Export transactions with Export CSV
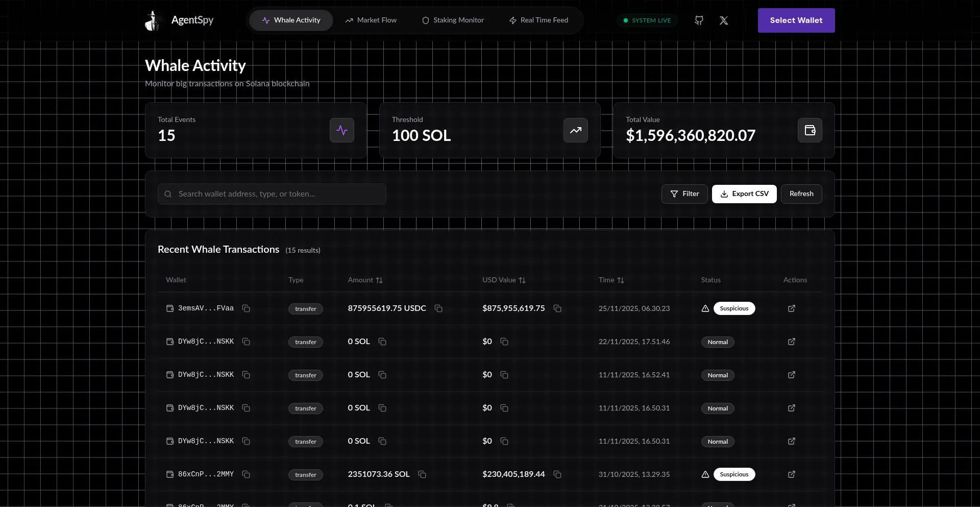Image resolution: width=980 pixels, height=507 pixels. coord(744,194)
